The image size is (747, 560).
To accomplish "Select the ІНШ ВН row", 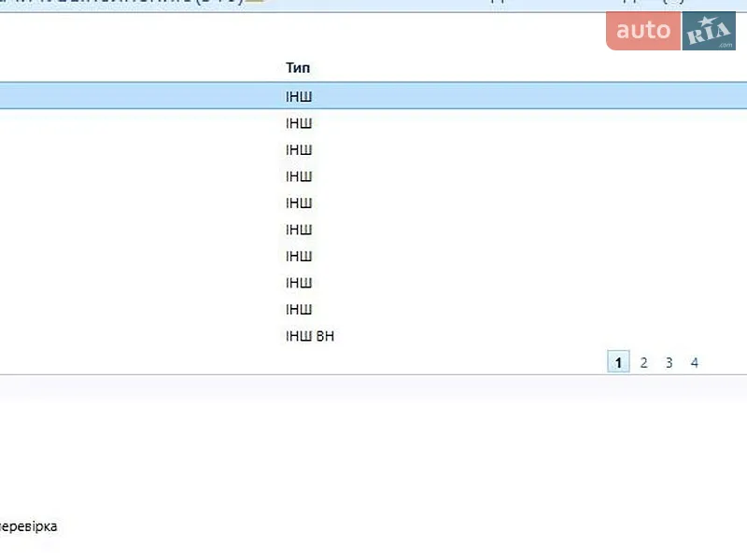I will point(373,336).
